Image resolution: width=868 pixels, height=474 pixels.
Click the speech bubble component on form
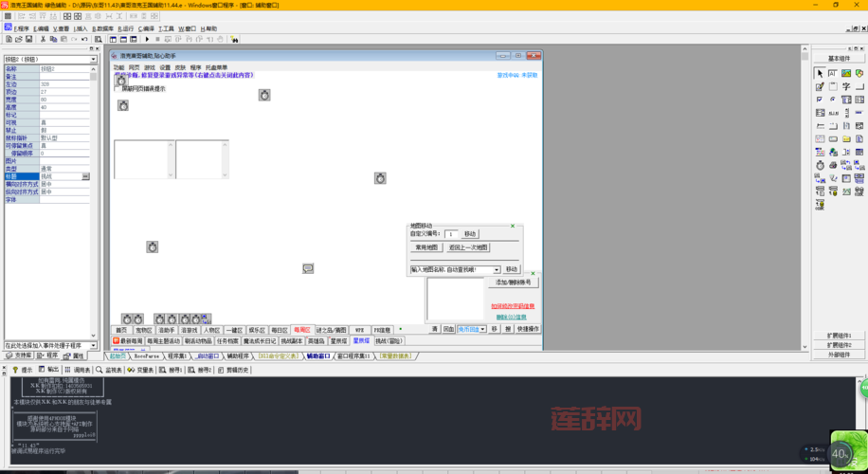coord(308,268)
